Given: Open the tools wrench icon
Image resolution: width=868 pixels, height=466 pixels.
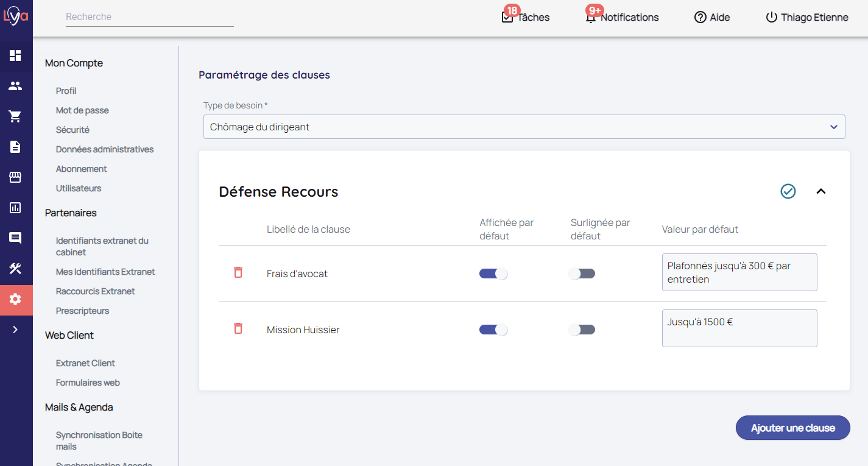Looking at the screenshot, I should pyautogui.click(x=15, y=269).
